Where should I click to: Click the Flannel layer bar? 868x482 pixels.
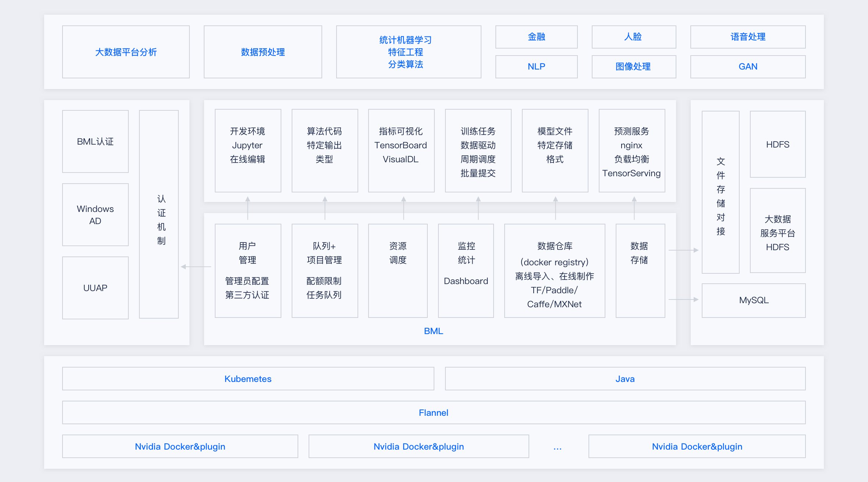tap(433, 412)
